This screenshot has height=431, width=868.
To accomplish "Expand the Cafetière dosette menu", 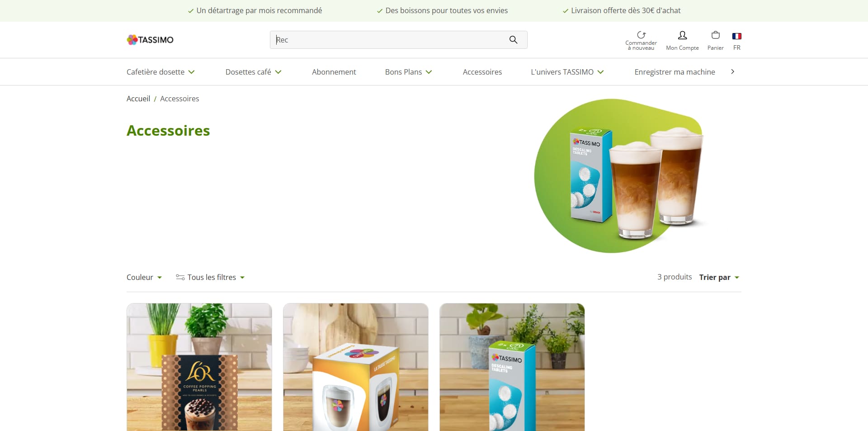I will point(160,72).
